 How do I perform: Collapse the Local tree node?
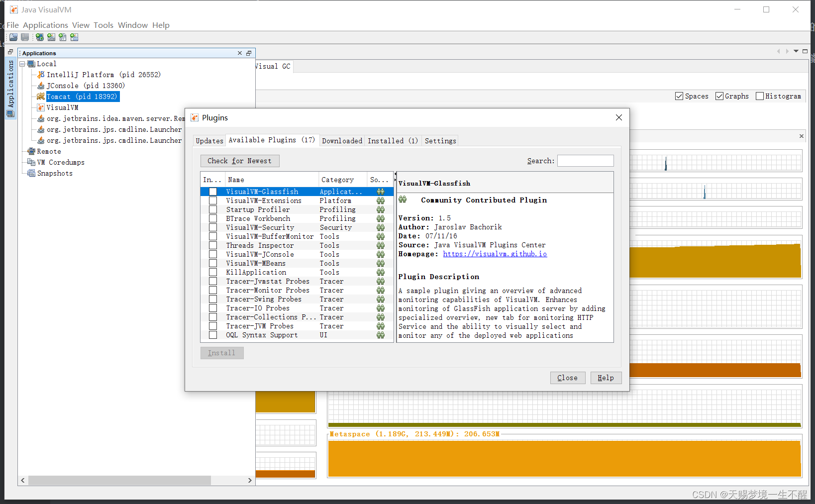[22, 64]
